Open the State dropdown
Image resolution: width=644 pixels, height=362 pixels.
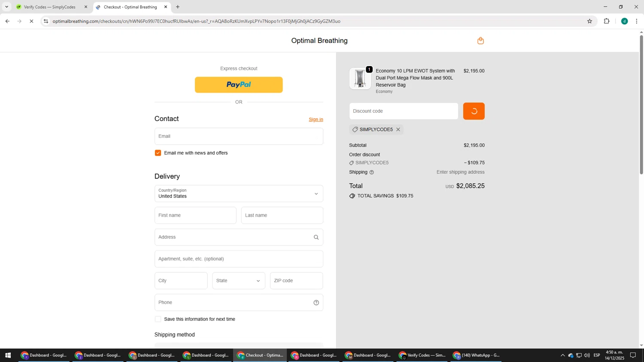click(x=239, y=281)
